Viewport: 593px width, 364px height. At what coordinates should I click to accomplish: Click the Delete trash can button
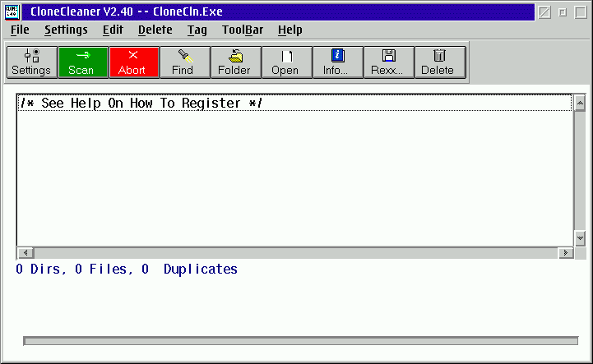pyautogui.click(x=440, y=62)
